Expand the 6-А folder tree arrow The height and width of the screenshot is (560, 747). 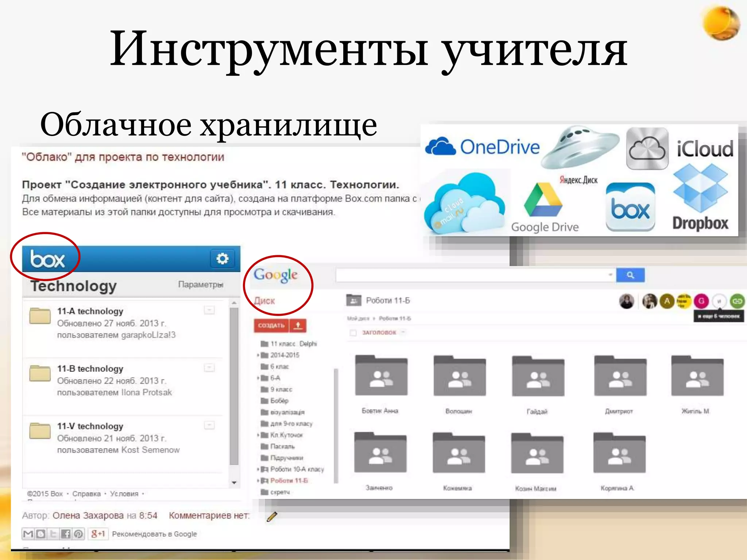coord(258,378)
